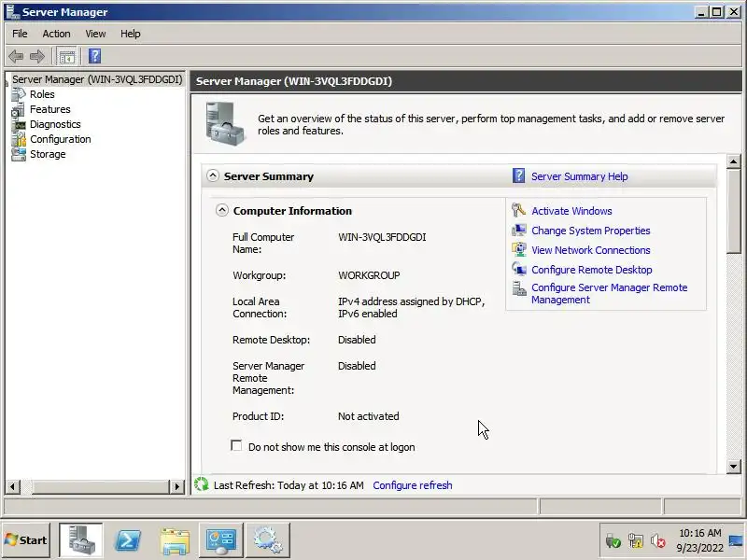Click Configure Server Manager Remote Management link
Screen dimensions: 747x560
click(610, 293)
